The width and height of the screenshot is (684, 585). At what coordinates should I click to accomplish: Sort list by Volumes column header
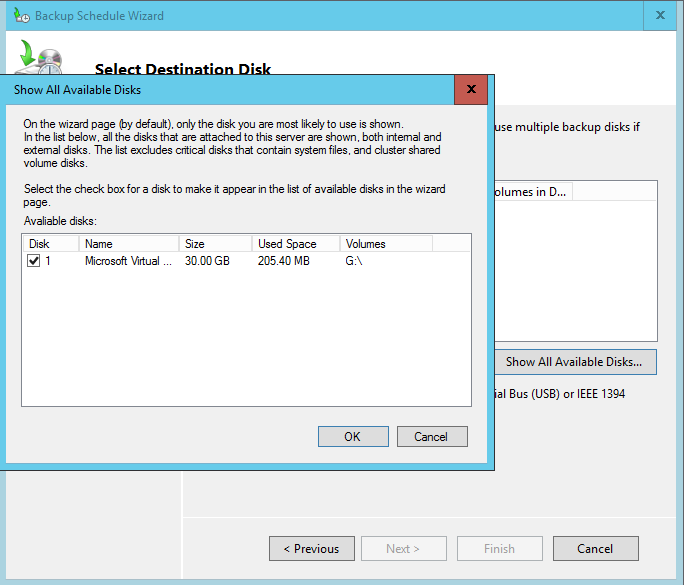pyautogui.click(x=385, y=244)
